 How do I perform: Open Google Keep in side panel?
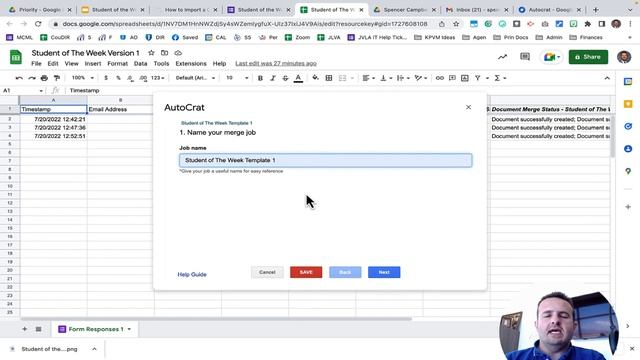pos(628,104)
